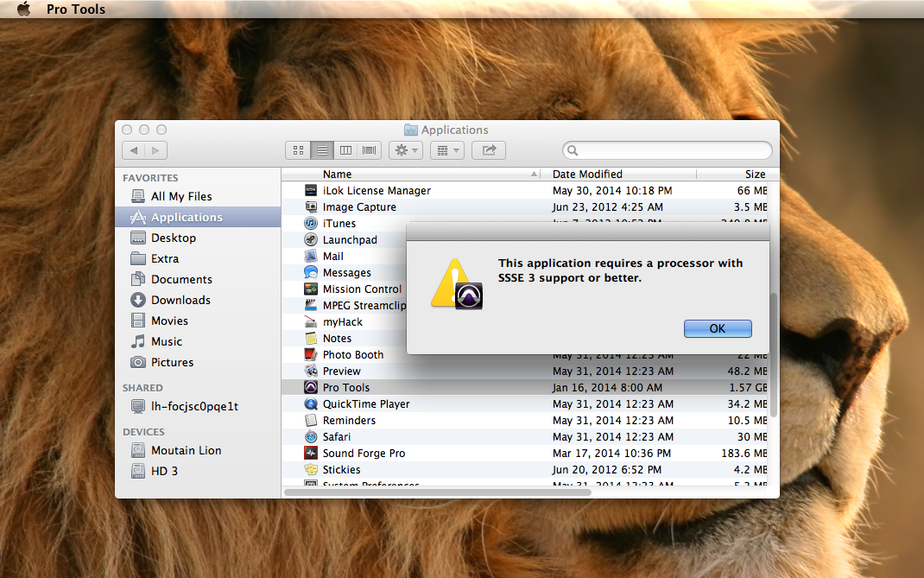Click the iLok License Manager icon
This screenshot has width=924, height=578.
312,191
